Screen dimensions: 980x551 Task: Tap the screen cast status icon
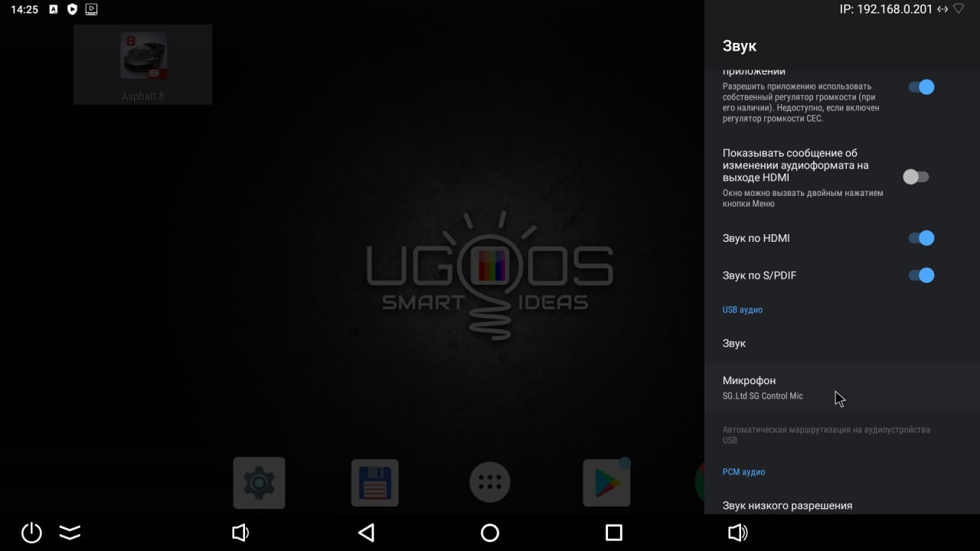[x=92, y=10]
